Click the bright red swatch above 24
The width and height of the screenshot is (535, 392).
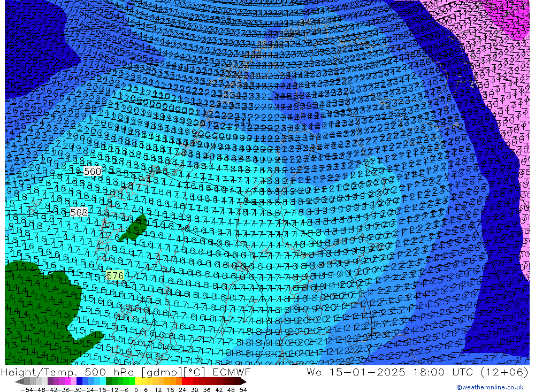click(x=185, y=381)
